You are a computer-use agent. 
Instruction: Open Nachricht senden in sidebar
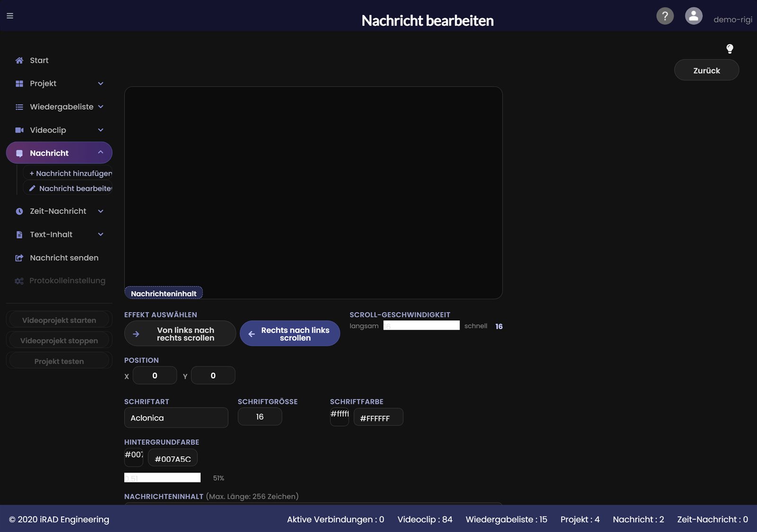(64, 258)
